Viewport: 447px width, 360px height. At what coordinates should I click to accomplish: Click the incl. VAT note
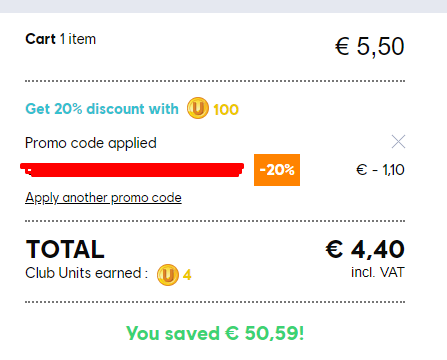[378, 272]
